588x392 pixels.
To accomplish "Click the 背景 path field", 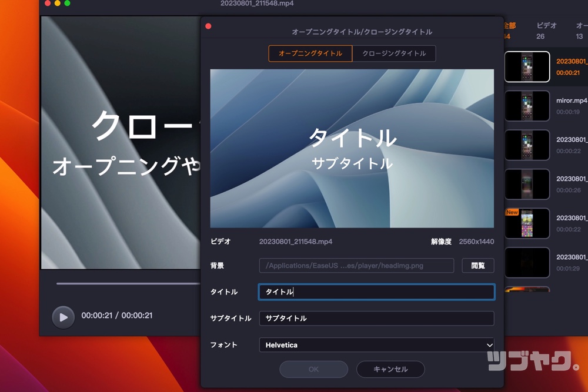I will point(356,265).
